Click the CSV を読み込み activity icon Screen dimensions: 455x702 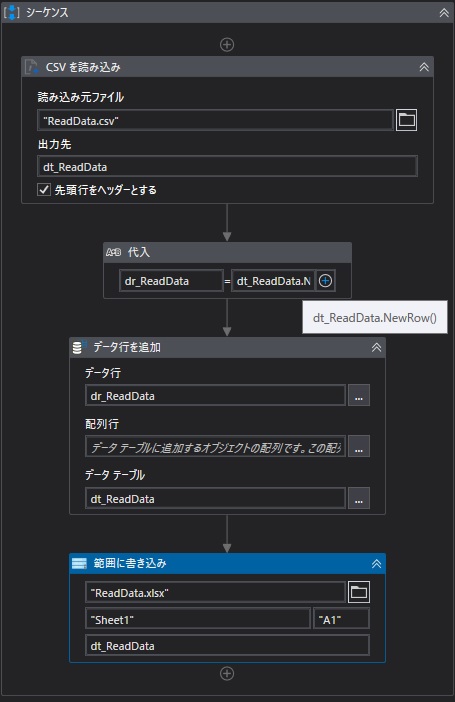(31, 67)
